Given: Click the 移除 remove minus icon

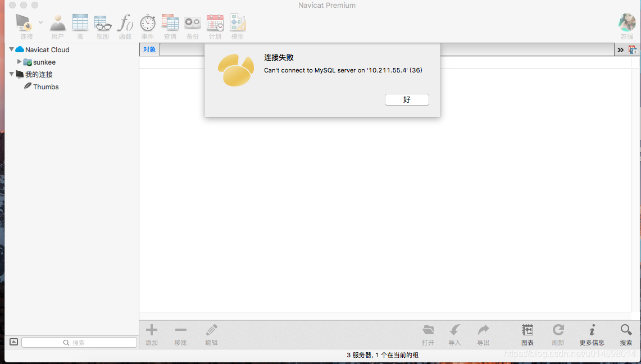Looking at the screenshot, I should [x=181, y=330].
